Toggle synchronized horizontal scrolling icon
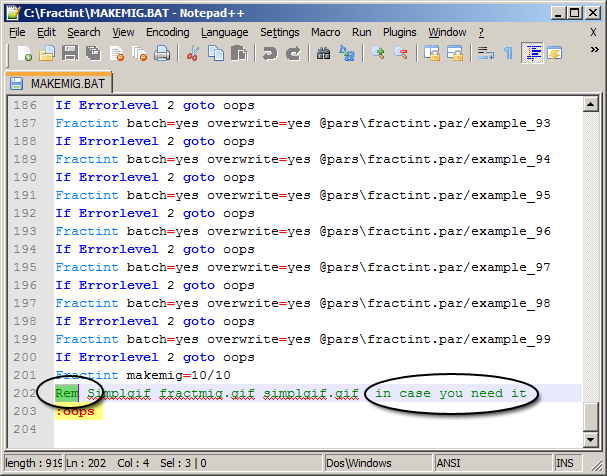607x476 pixels. click(x=455, y=53)
